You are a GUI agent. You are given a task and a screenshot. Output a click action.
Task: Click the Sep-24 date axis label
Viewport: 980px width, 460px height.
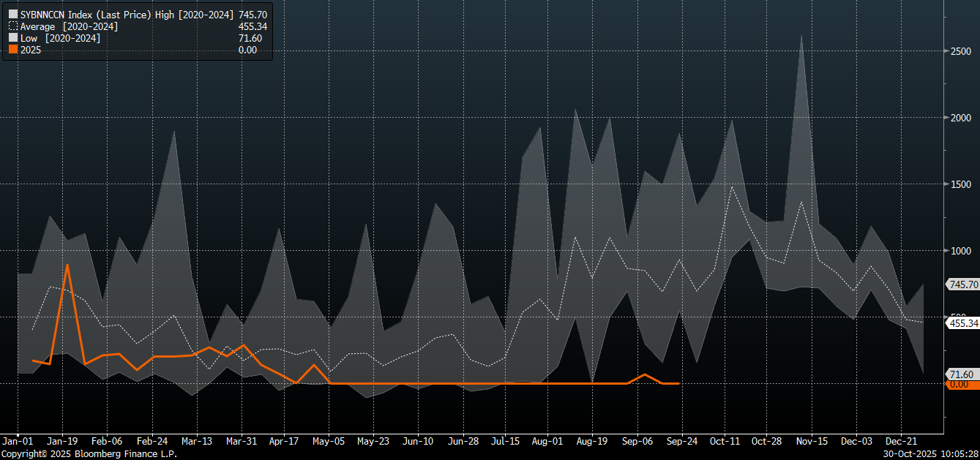681,442
